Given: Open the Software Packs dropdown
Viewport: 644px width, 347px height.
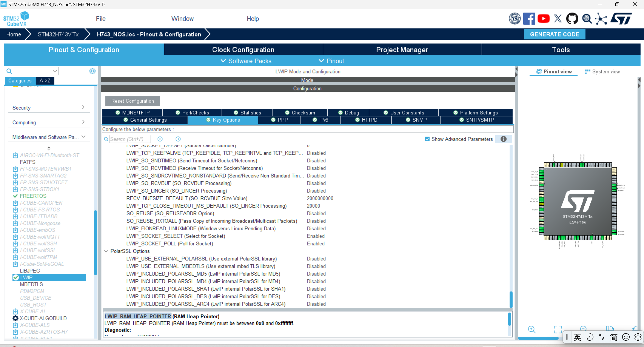Looking at the screenshot, I should [246, 61].
